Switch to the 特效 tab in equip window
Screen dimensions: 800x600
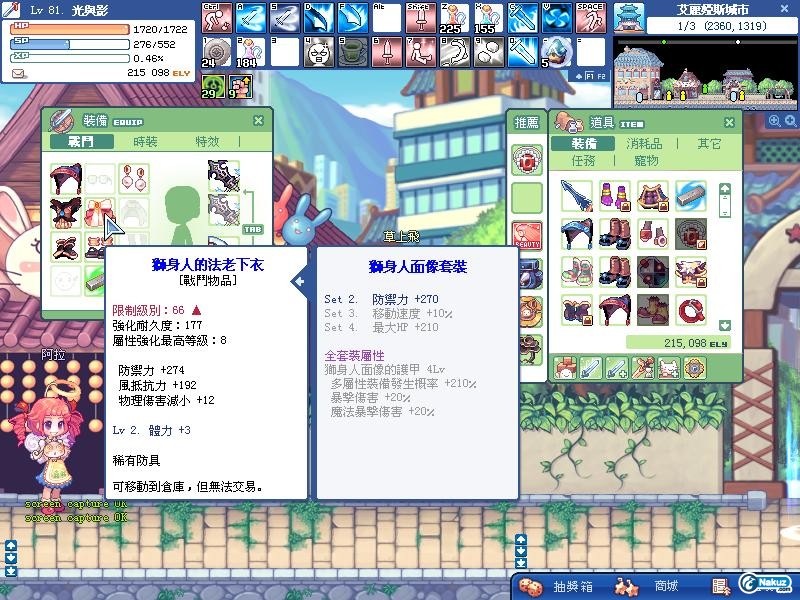click(x=207, y=141)
